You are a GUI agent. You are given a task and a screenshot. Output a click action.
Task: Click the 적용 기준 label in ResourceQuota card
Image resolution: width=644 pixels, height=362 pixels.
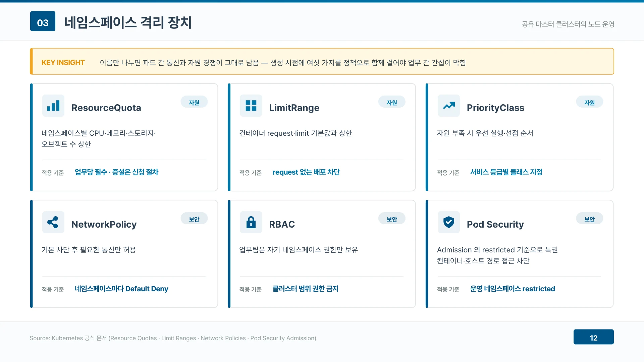pos(53,173)
